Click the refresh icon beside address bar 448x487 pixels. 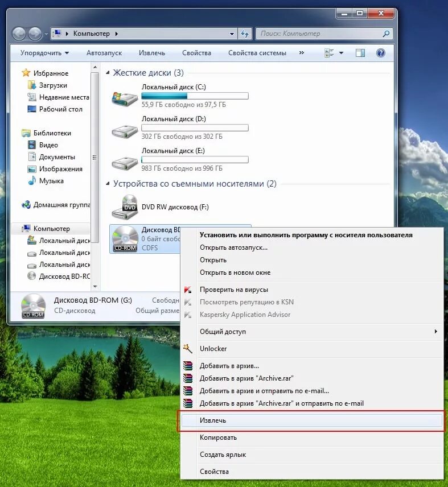(x=245, y=34)
